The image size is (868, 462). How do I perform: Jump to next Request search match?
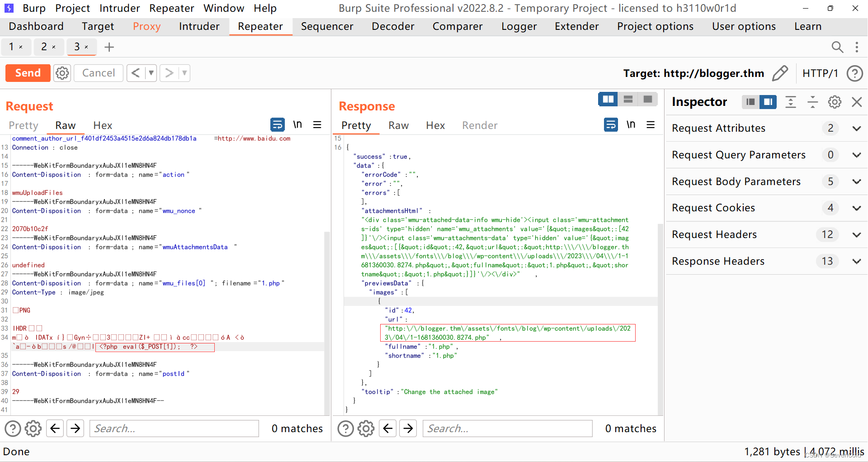[x=75, y=428]
